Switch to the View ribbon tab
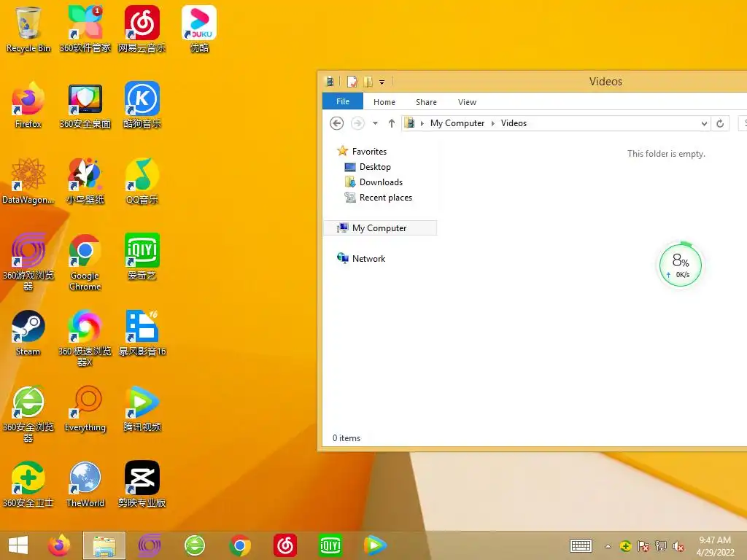 pyautogui.click(x=467, y=102)
